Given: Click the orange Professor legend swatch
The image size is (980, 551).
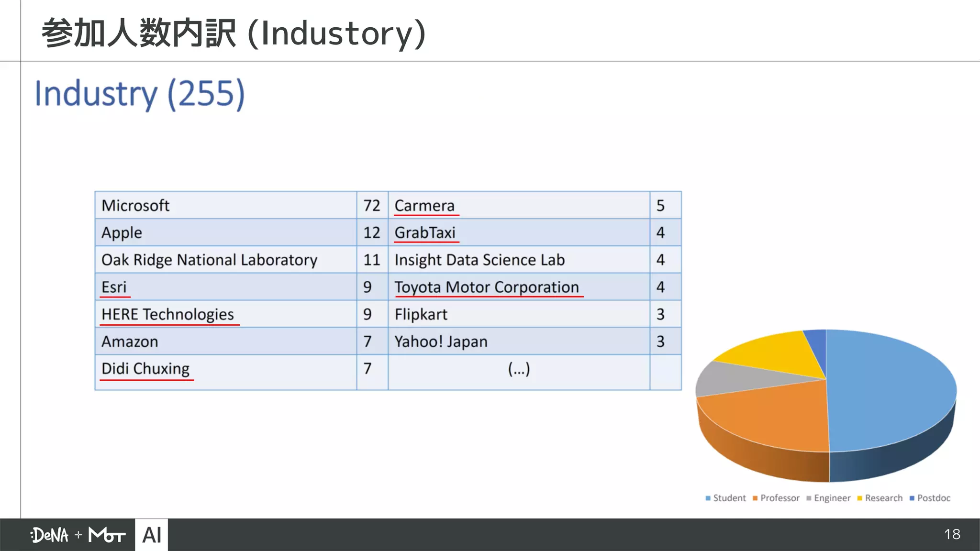Looking at the screenshot, I should pyautogui.click(x=755, y=498).
